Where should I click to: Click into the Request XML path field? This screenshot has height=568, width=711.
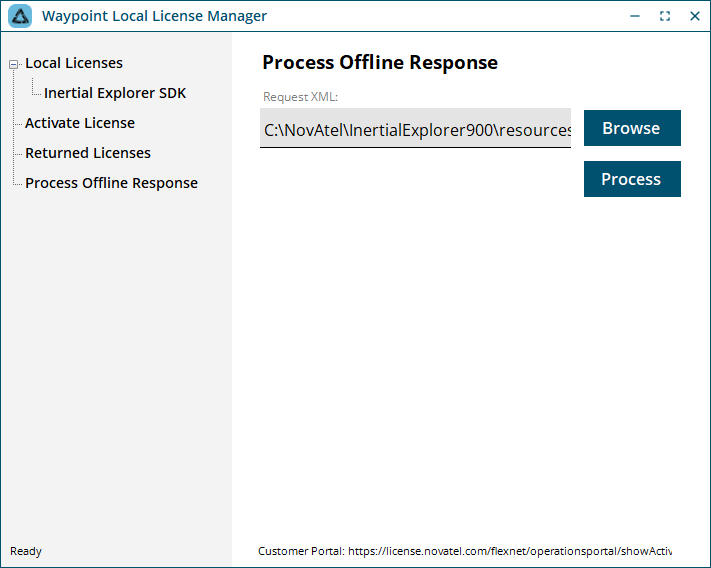coord(415,128)
